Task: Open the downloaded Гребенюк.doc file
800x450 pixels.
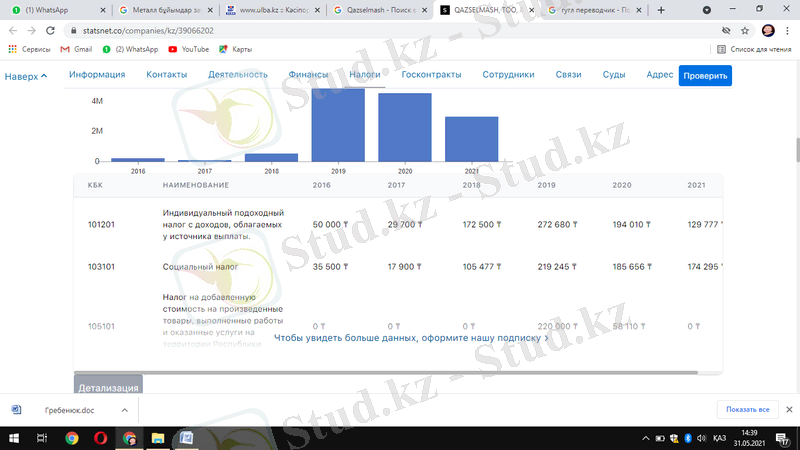Action: click(x=69, y=410)
